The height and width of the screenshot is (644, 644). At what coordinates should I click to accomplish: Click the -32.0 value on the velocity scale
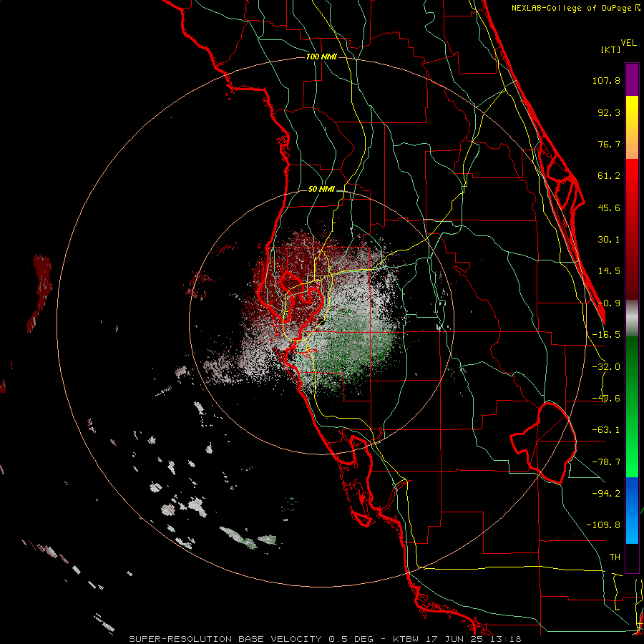coord(606,367)
